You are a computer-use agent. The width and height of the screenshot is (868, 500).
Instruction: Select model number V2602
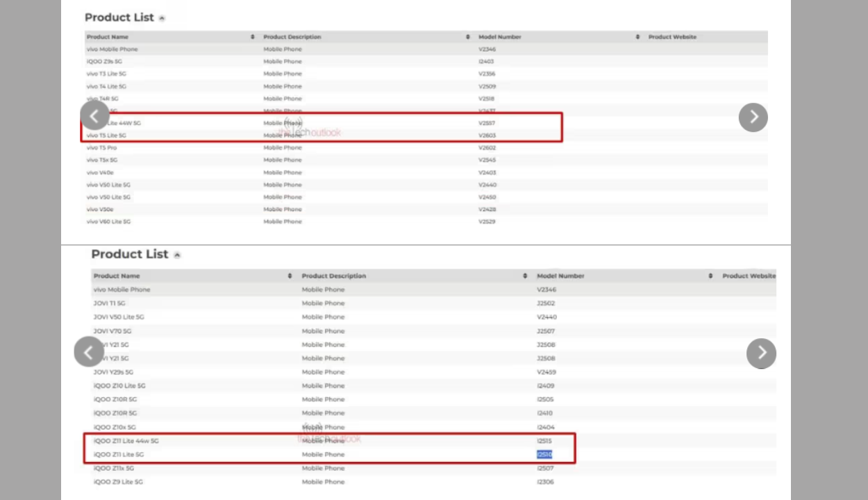(487, 148)
